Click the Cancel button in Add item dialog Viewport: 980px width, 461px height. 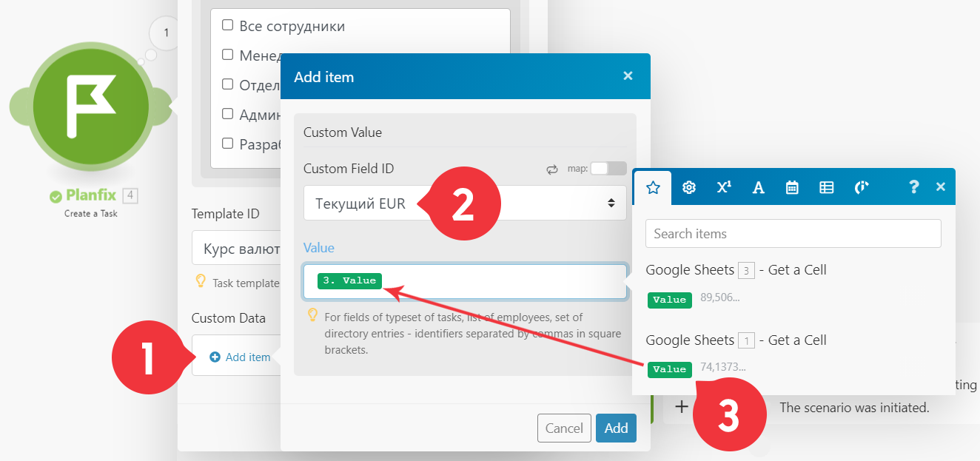(564, 428)
